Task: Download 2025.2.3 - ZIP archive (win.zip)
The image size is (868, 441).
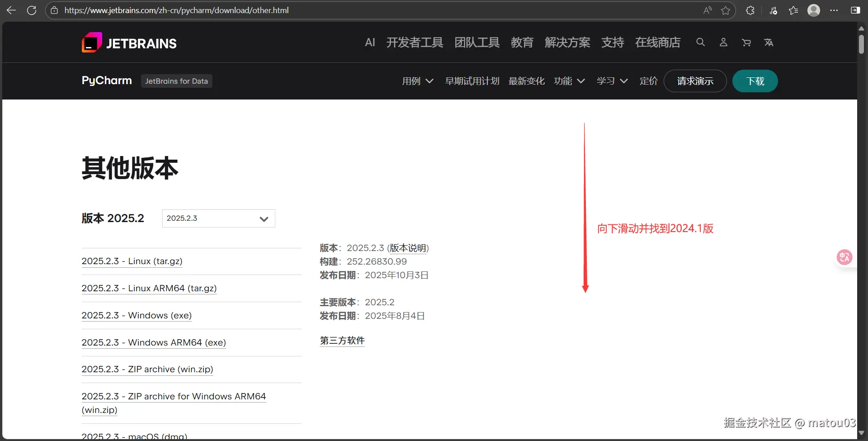Action: pyautogui.click(x=147, y=369)
